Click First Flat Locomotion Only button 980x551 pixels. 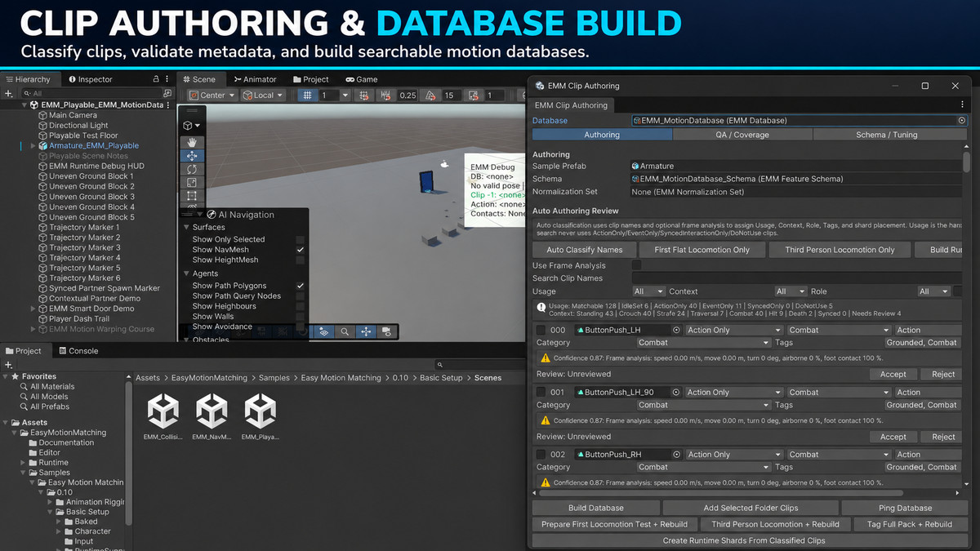[x=702, y=250]
